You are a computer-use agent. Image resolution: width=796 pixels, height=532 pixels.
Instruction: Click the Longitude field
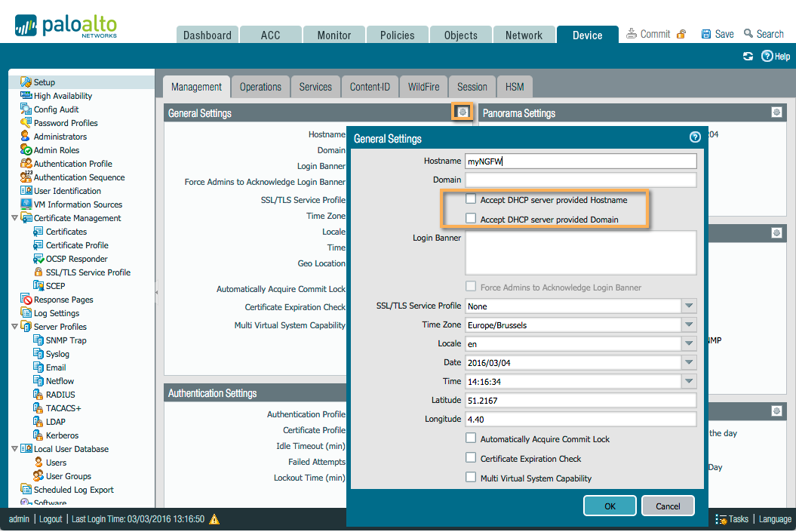(581, 420)
